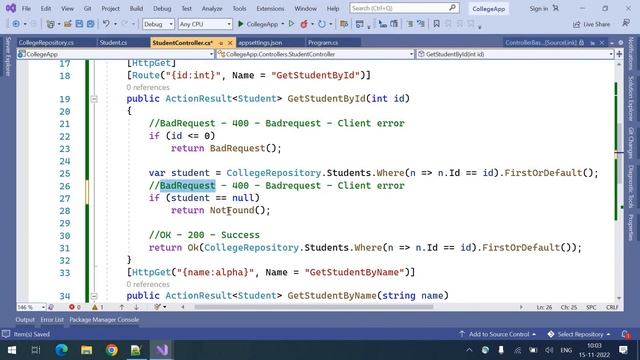Click the notifications bell in status bar
The width and height of the screenshot is (640, 360).
coord(625,334)
